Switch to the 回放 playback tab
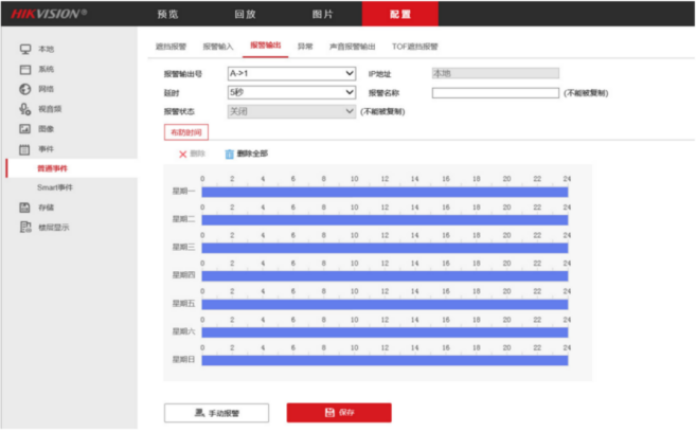The height and width of the screenshot is (432, 697). [x=245, y=14]
